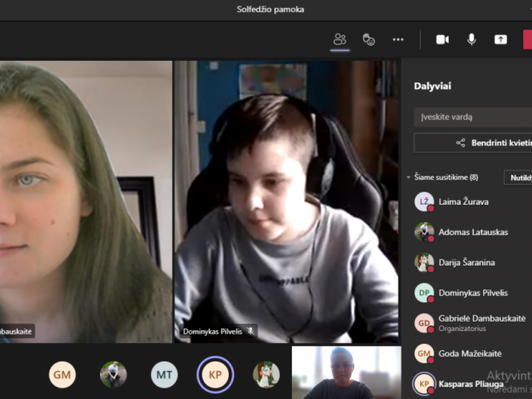The height and width of the screenshot is (399, 532).
Task: Open the more actions ellipsis menu
Action: (x=398, y=39)
